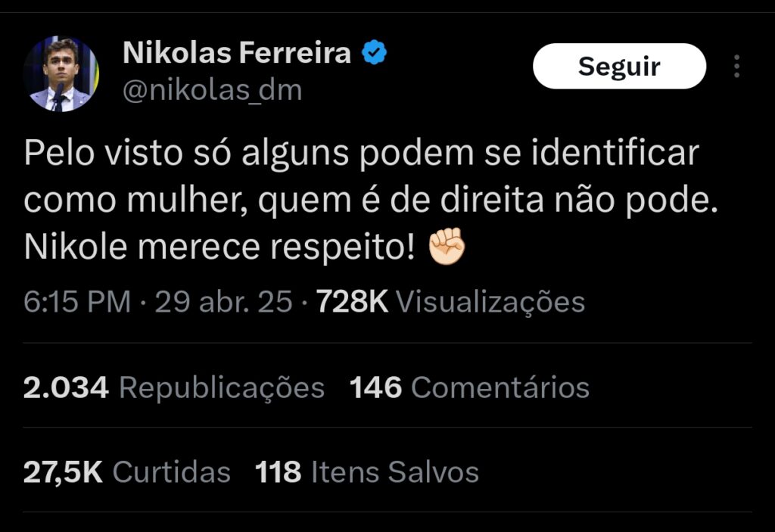Click the 6:15 PM timestamp
This screenshot has width=775, height=532.
(x=77, y=302)
